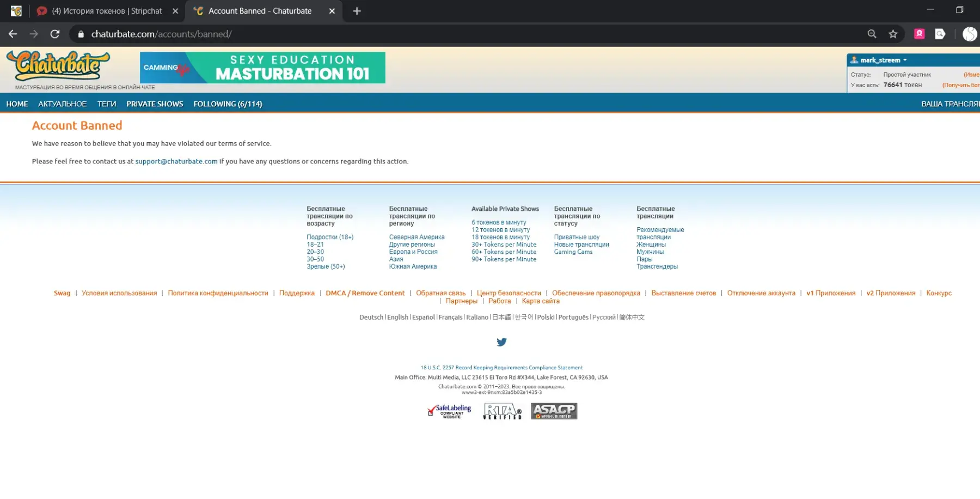This screenshot has height=499, width=980.
Task: Bookmark this page with the star icon
Action: point(893,34)
